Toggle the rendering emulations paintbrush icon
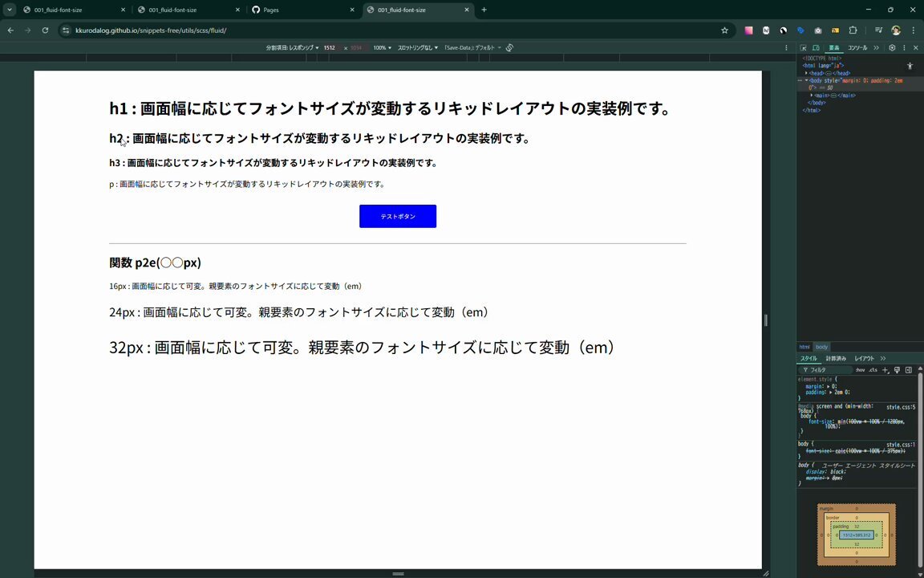Screen dimensions: 924x578 click(897, 370)
